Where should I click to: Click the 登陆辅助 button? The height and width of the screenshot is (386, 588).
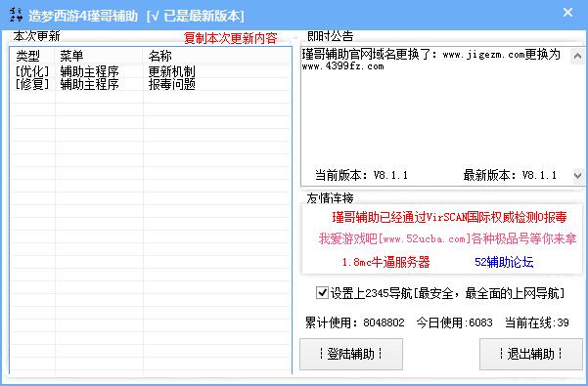pyautogui.click(x=351, y=354)
